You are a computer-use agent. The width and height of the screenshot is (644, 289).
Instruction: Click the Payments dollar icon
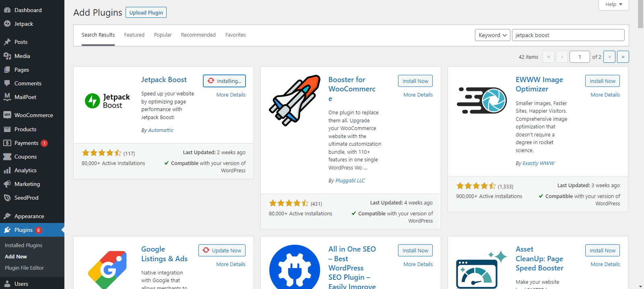(x=7, y=143)
